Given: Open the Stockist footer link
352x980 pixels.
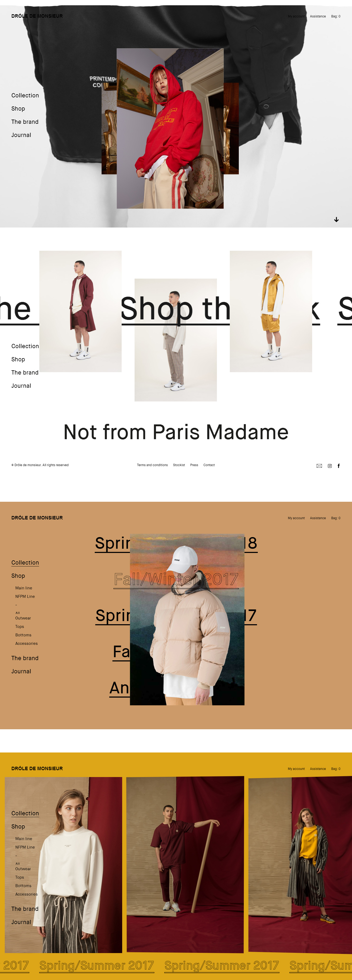Looking at the screenshot, I should (179, 465).
